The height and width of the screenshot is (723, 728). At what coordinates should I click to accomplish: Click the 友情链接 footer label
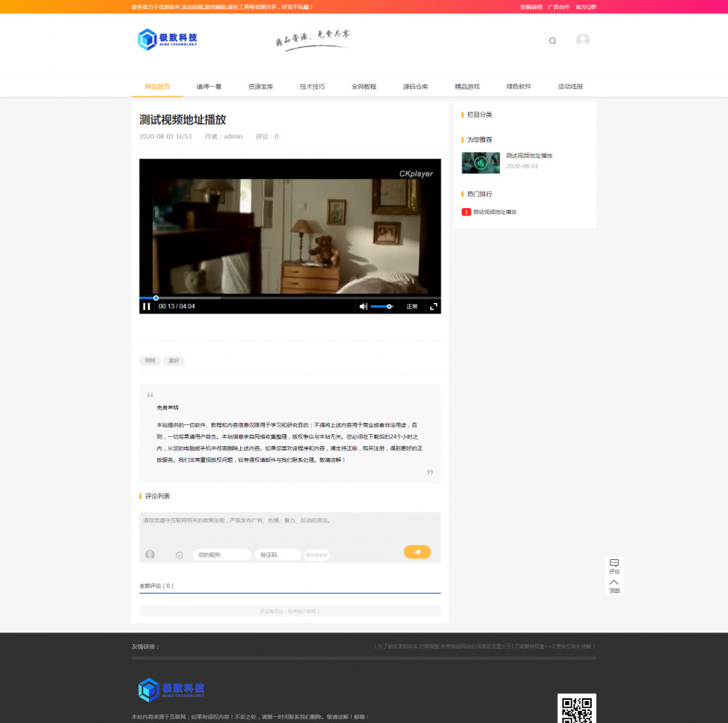point(145,647)
